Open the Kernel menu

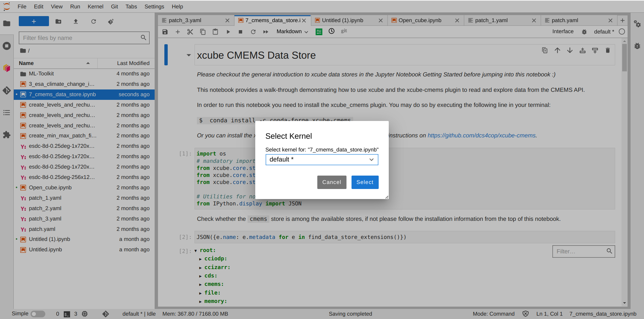(96, 6)
